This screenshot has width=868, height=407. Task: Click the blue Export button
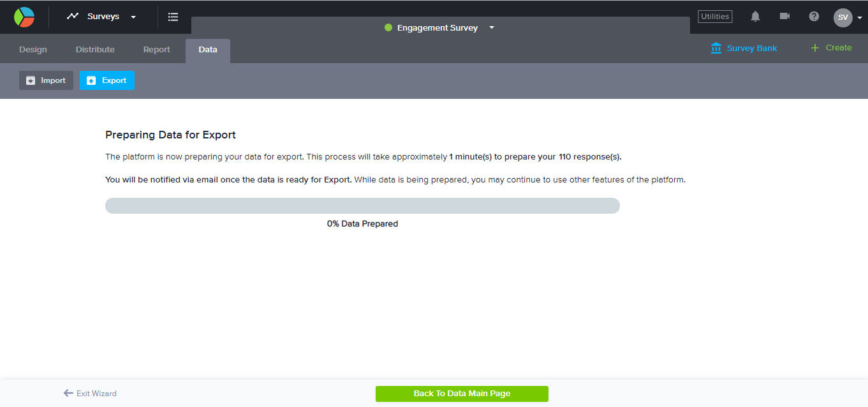click(107, 80)
